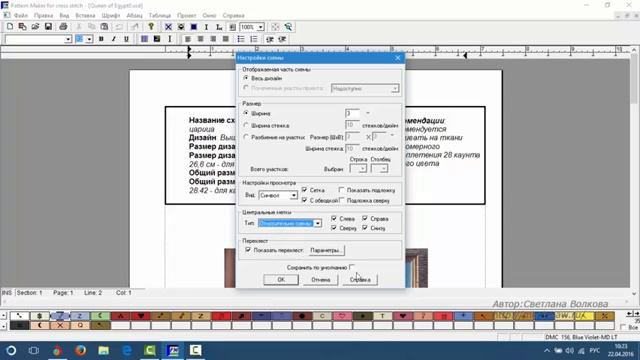640x360 pixels.
Task: Open the Файл menu
Action: point(21,16)
